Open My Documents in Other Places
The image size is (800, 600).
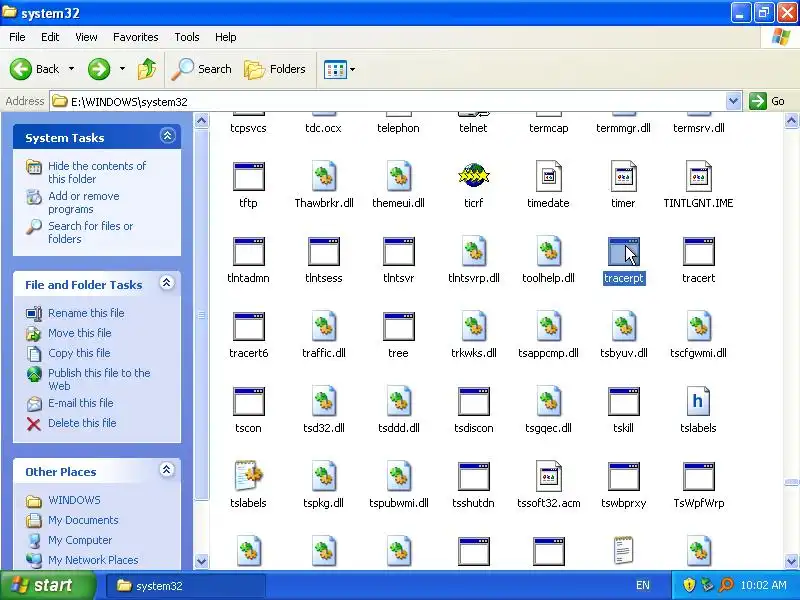tap(83, 520)
